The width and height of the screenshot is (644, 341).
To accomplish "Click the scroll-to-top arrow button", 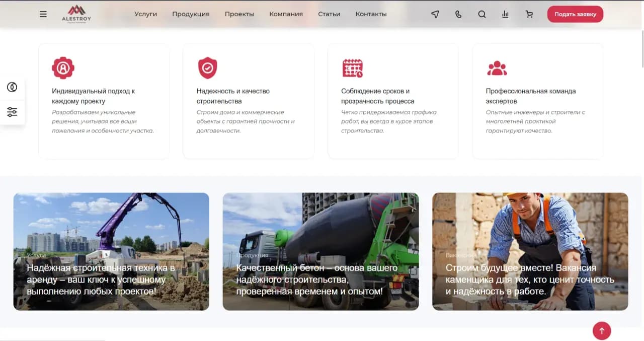I will pos(602,331).
